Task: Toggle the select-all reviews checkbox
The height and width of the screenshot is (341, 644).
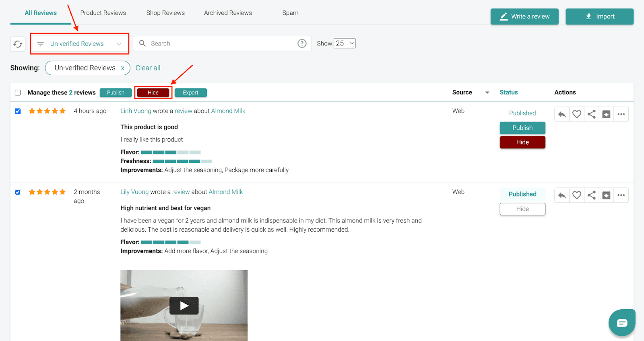Action: coord(18,92)
